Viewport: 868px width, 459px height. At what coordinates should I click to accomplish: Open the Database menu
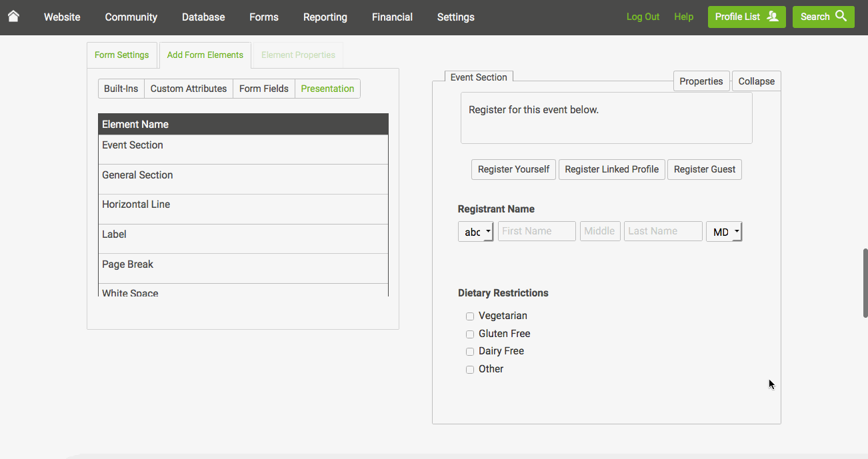(203, 17)
